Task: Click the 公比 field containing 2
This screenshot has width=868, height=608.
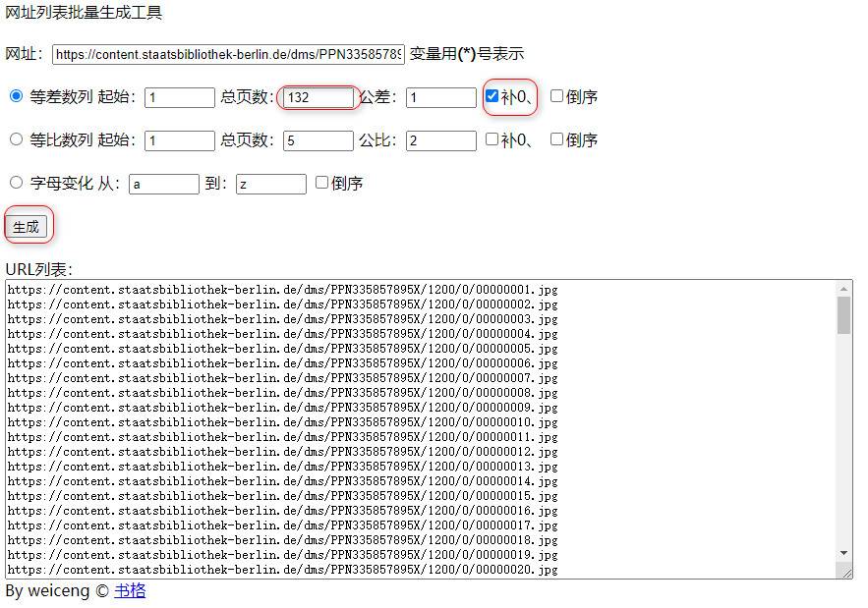Action: pyautogui.click(x=440, y=139)
